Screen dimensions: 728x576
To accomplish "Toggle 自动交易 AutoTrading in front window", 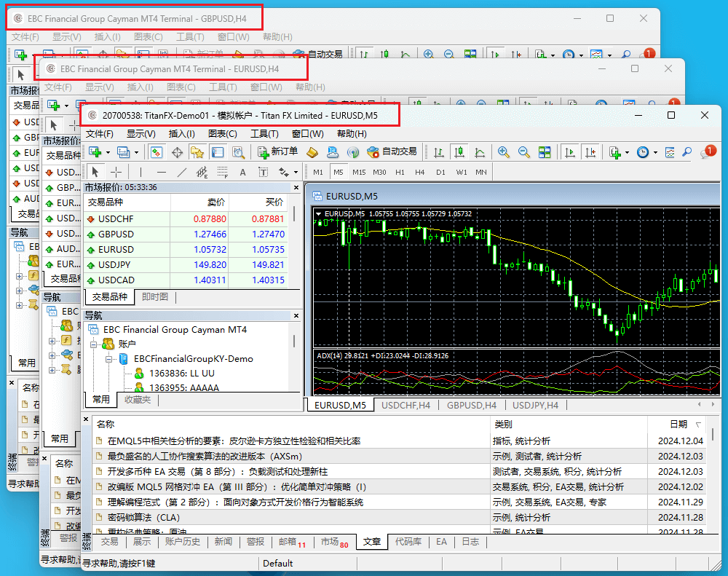I will click(x=392, y=152).
